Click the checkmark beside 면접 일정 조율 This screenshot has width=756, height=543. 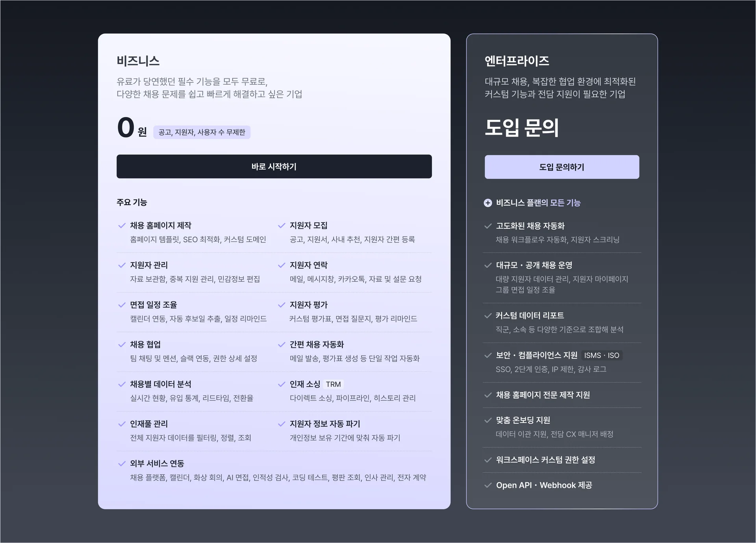click(x=122, y=305)
